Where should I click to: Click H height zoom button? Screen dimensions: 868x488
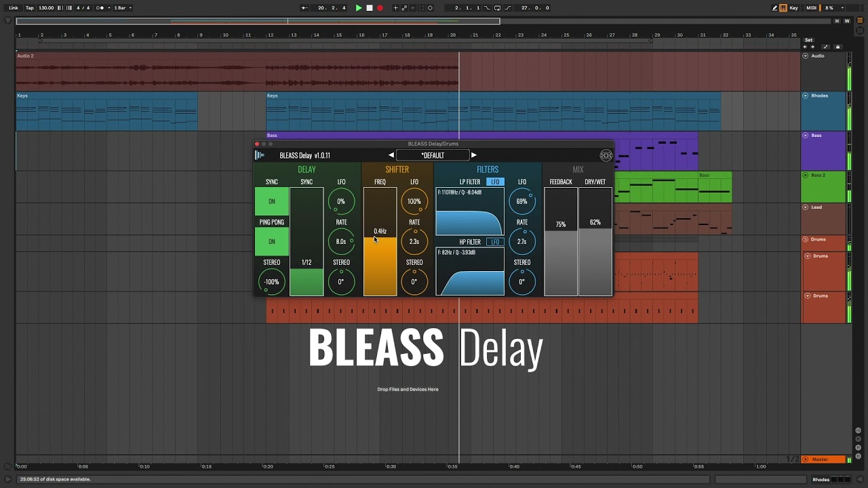[837, 21]
